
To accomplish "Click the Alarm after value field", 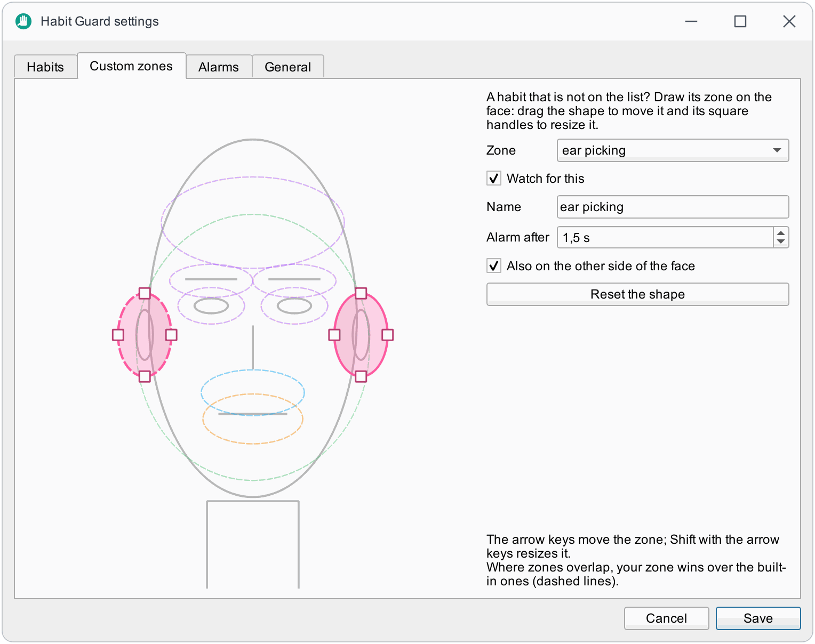I will pos(665,238).
